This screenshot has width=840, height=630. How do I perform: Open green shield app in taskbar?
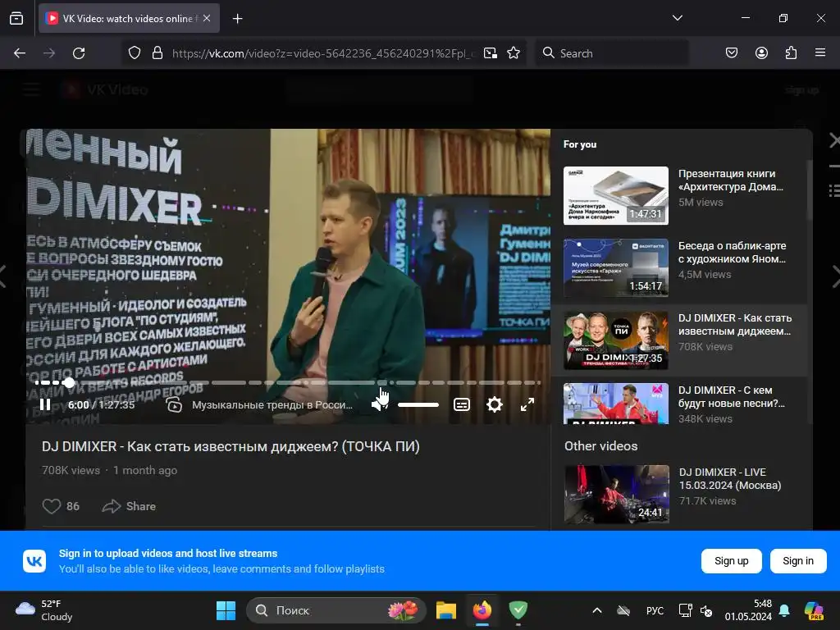click(x=518, y=610)
